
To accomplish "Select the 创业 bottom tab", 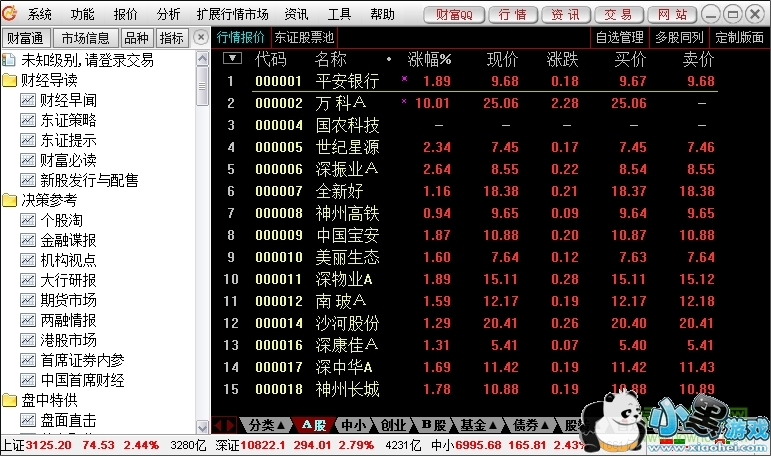I will (393, 425).
